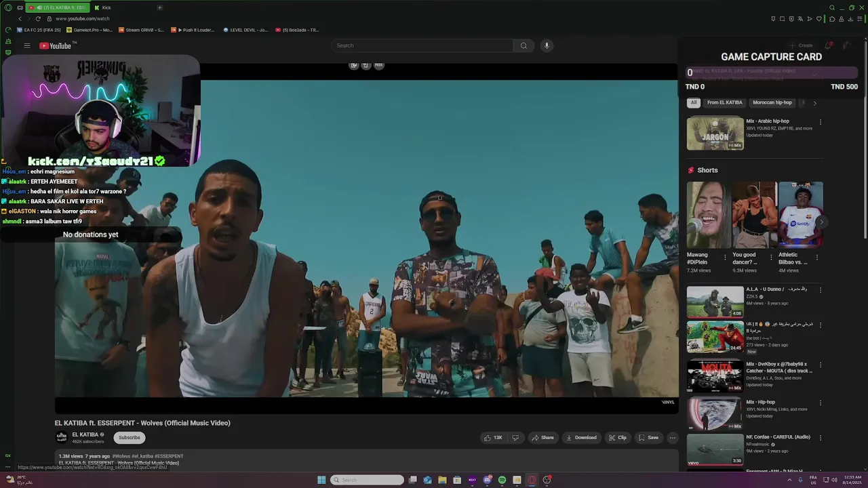Open Windows Start button

coord(321,480)
